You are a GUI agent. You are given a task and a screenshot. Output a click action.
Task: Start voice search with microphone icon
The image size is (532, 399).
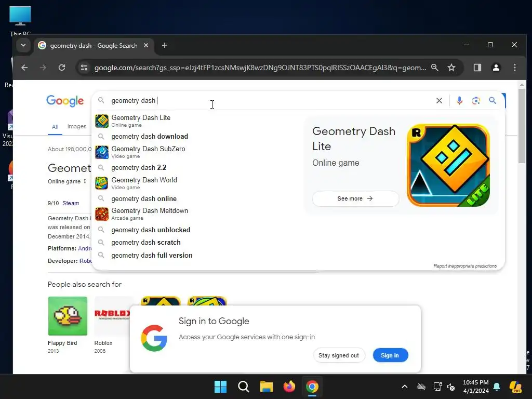pyautogui.click(x=459, y=100)
